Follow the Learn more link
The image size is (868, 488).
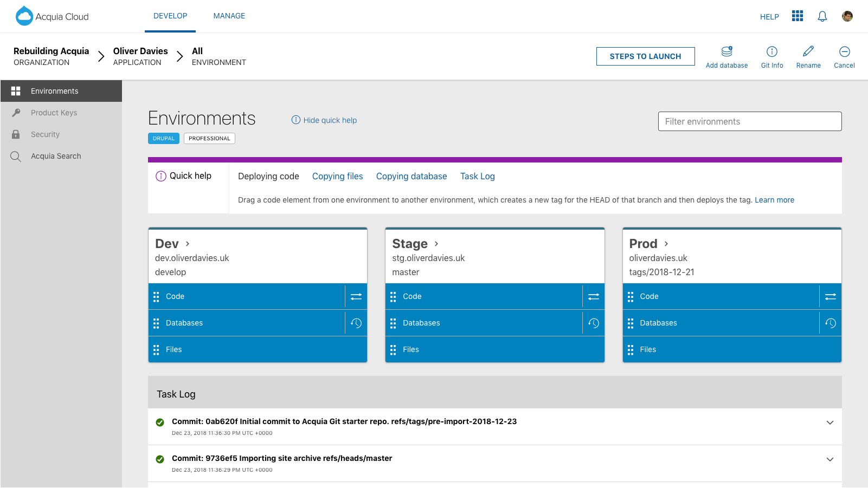774,200
